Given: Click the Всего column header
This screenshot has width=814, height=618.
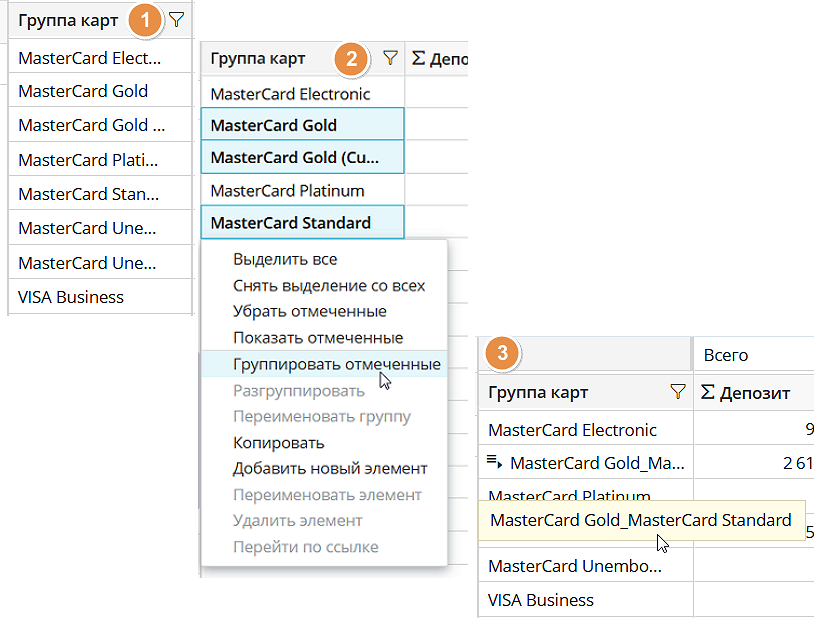Looking at the screenshot, I should pyautogui.click(x=726, y=355).
